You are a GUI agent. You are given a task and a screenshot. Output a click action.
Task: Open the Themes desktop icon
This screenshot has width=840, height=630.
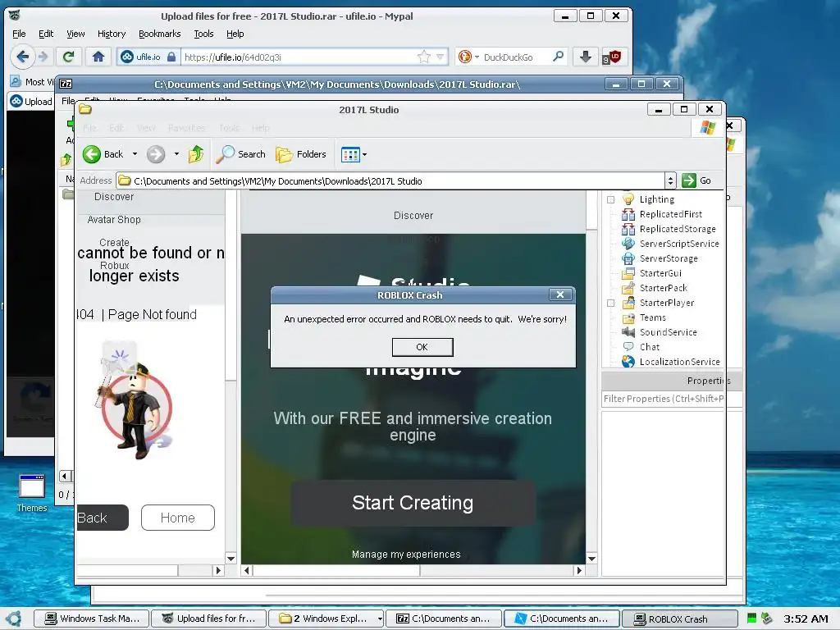(32, 493)
